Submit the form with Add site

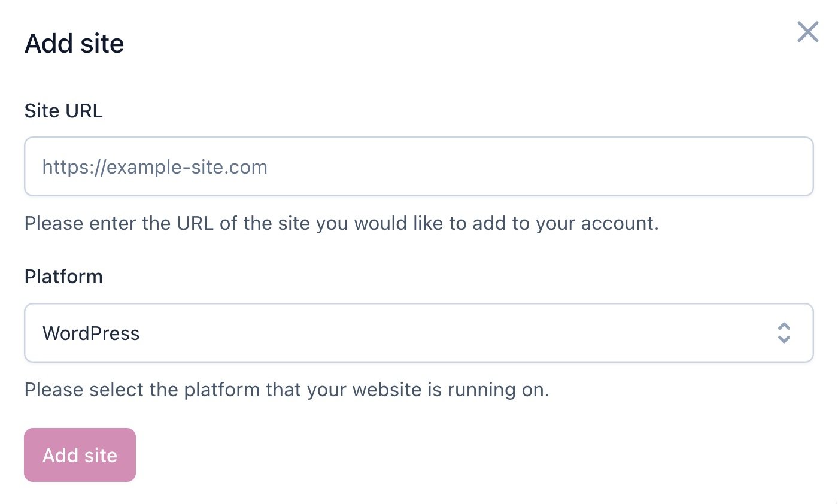[80, 455]
